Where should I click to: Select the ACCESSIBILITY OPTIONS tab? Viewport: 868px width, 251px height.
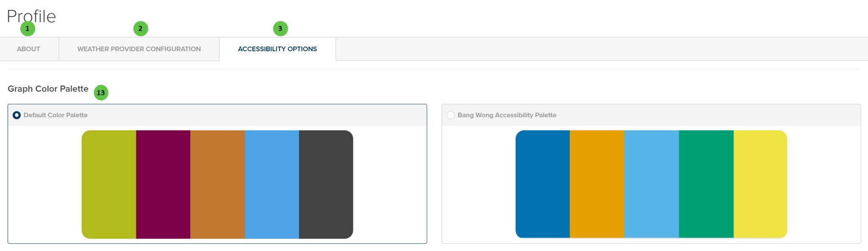pos(277,49)
